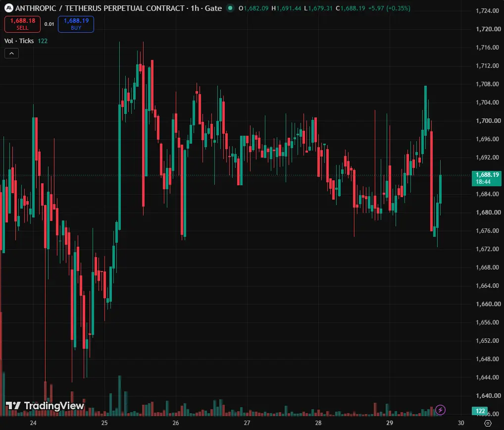
Task: Click the blue BUY 1,688.19 button
Action: click(x=76, y=24)
